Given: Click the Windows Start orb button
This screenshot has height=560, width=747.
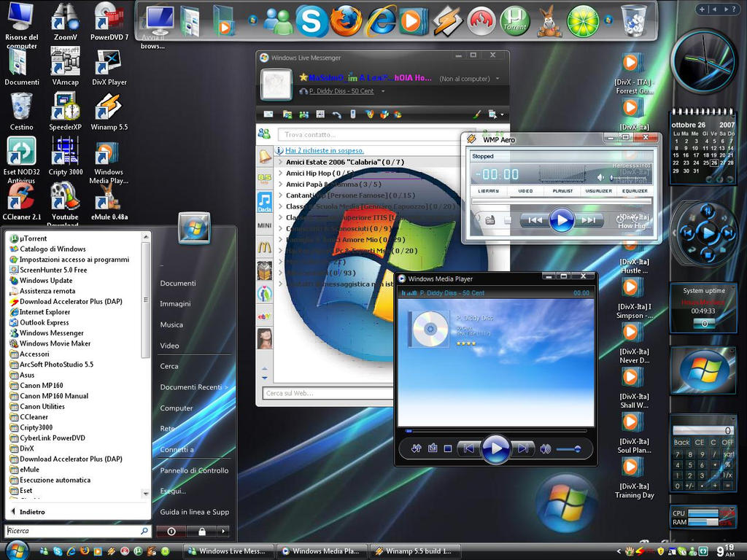Looking at the screenshot, I should click(x=17, y=550).
